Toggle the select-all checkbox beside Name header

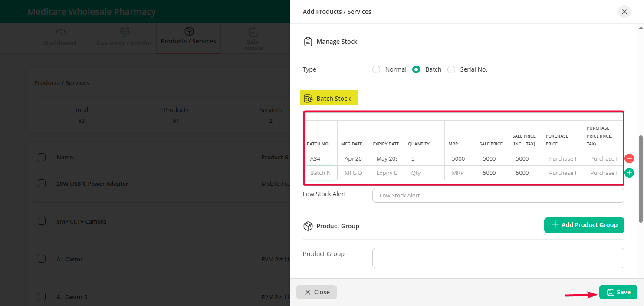click(x=42, y=157)
